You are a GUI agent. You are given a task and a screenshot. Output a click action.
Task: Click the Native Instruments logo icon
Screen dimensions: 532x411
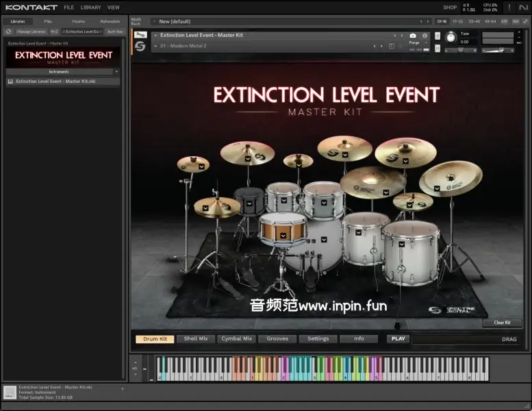tap(523, 8)
